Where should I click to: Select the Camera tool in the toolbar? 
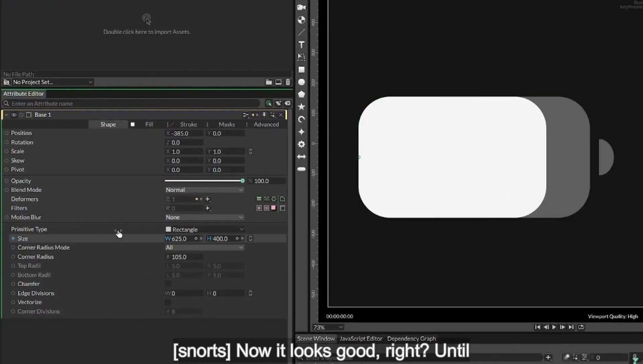click(x=301, y=7)
